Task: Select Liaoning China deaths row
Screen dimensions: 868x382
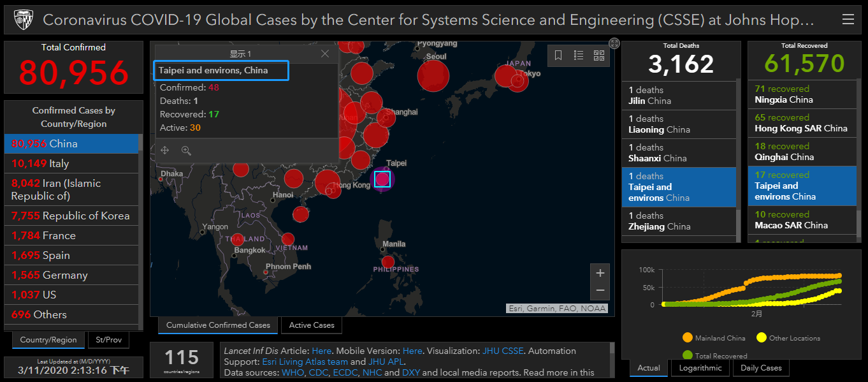Action: 679,124
